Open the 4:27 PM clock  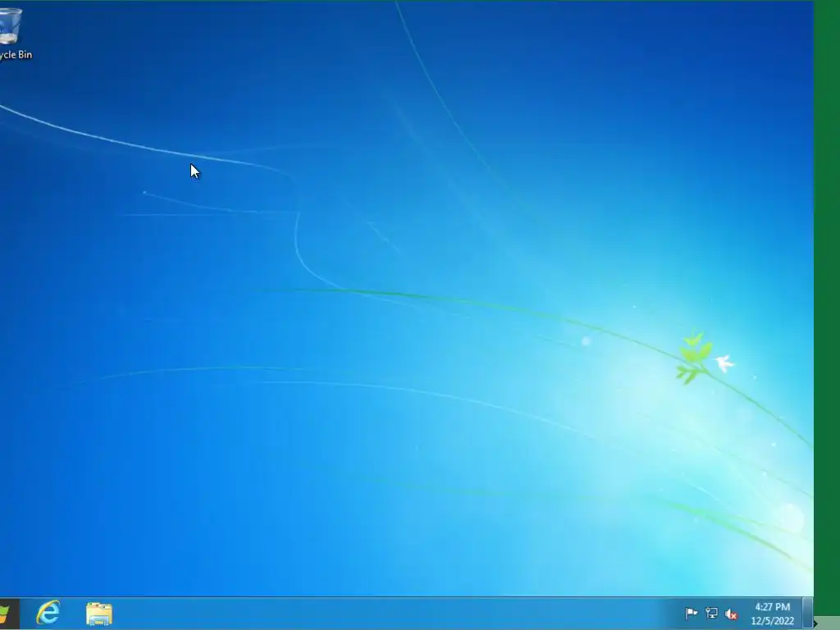[x=773, y=607]
